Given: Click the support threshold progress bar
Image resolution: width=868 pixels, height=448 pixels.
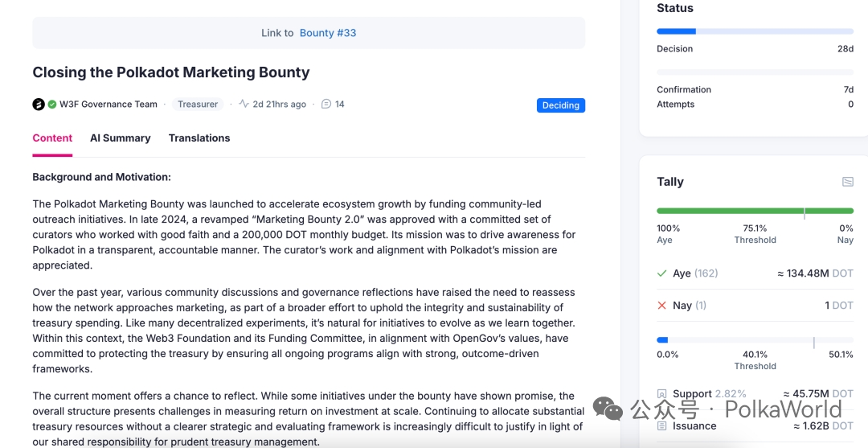Looking at the screenshot, I should pos(755,340).
